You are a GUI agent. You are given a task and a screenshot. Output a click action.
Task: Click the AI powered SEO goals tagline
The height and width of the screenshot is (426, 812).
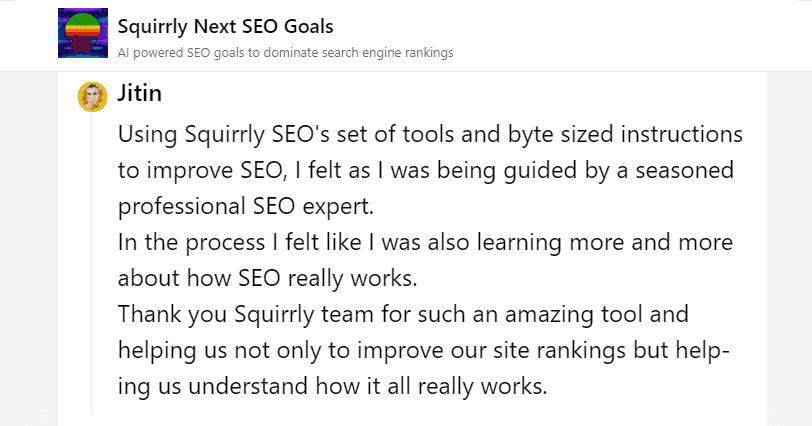tap(285, 53)
